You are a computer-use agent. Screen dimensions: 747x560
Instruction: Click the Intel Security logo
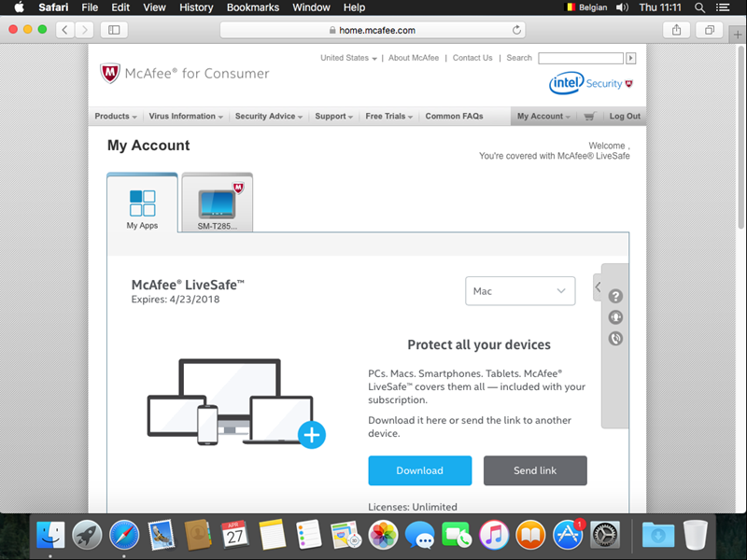pyautogui.click(x=591, y=83)
